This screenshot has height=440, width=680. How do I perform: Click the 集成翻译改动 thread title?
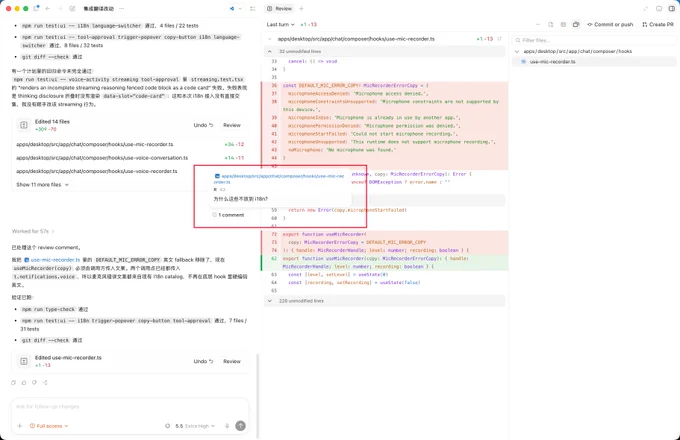pos(98,8)
